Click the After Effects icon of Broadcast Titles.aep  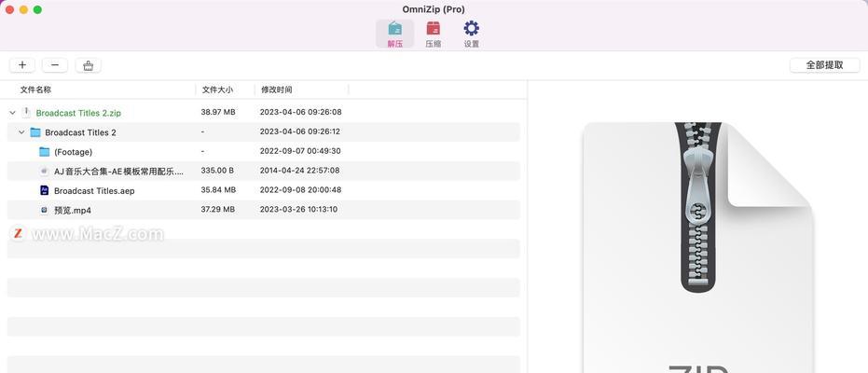(x=45, y=190)
